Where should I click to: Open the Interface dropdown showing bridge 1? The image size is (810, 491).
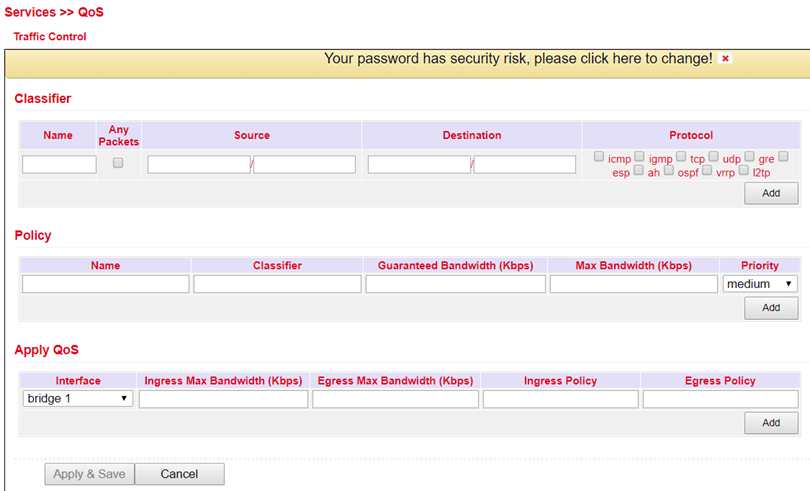click(x=78, y=398)
